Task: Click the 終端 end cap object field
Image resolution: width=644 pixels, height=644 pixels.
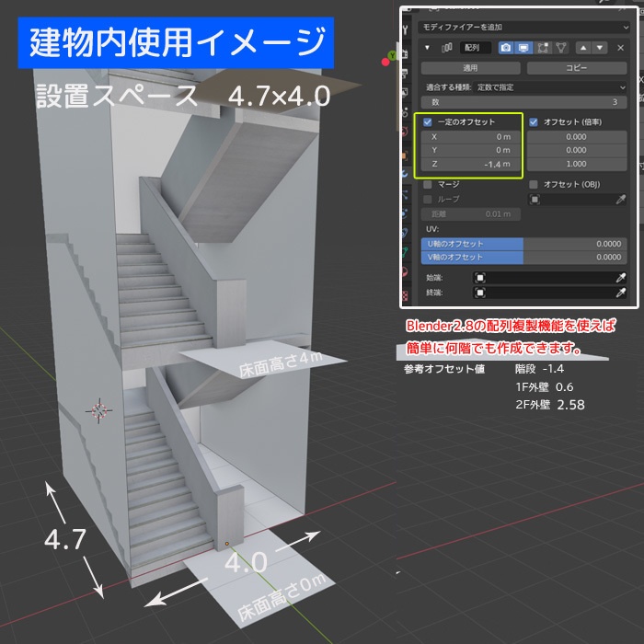Action: [x=544, y=293]
